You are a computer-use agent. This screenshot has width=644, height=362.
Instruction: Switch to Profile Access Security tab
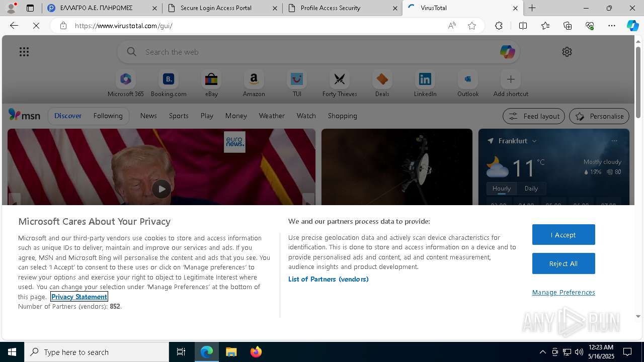point(343,8)
